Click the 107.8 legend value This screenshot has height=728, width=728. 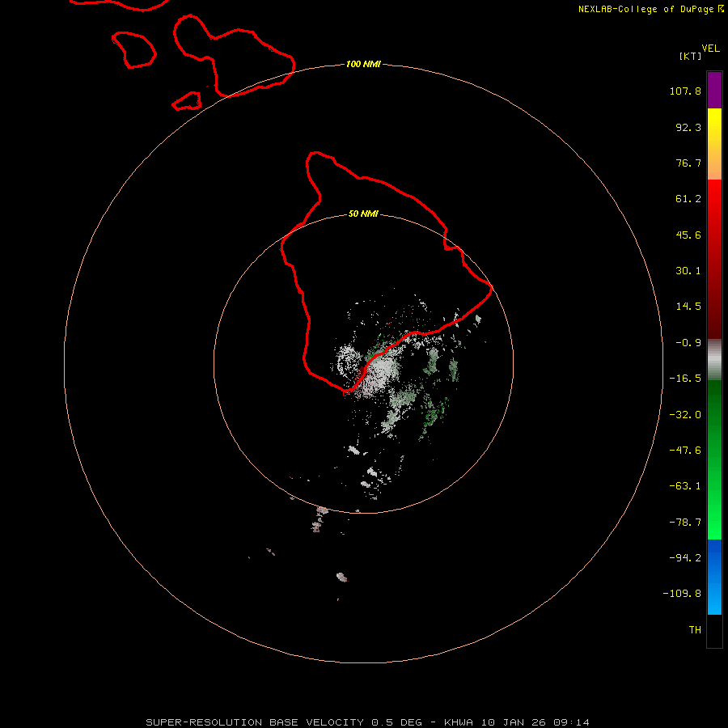pyautogui.click(x=685, y=91)
